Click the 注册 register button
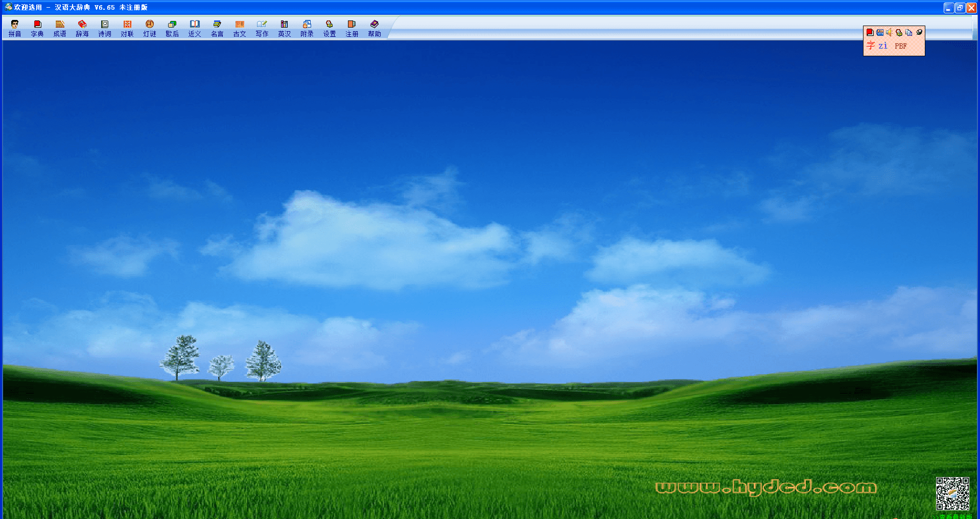This screenshot has height=519, width=980. [x=352, y=28]
